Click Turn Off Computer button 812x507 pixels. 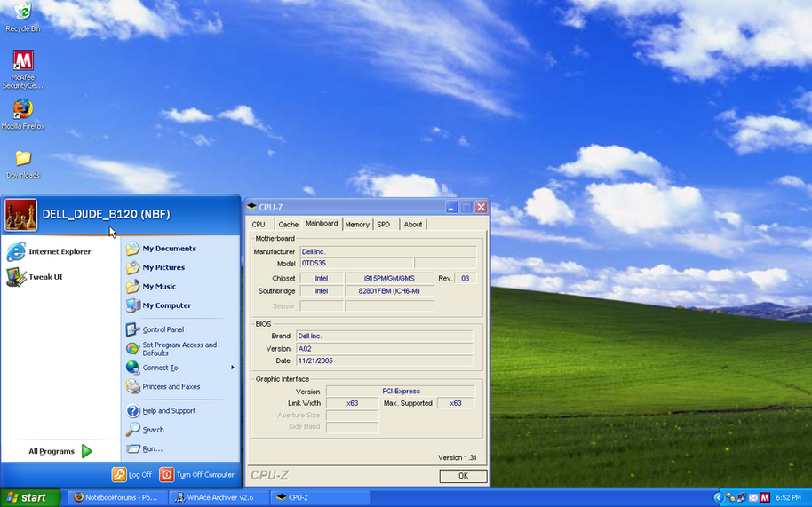(x=197, y=474)
